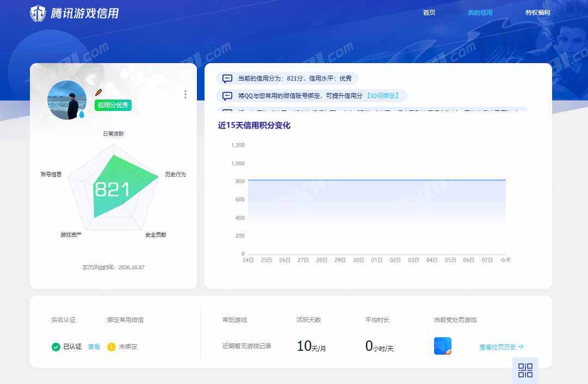
Task: Open the 首页 nav item
Action: coord(429,13)
